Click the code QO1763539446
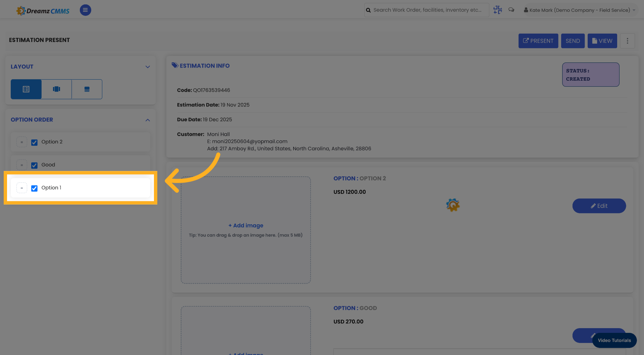 212,90
